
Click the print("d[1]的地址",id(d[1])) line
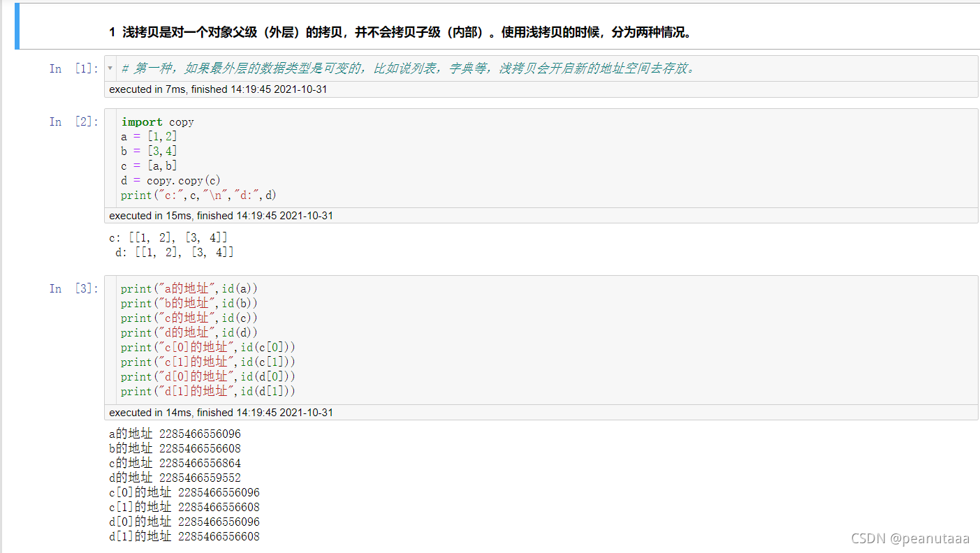tap(208, 391)
